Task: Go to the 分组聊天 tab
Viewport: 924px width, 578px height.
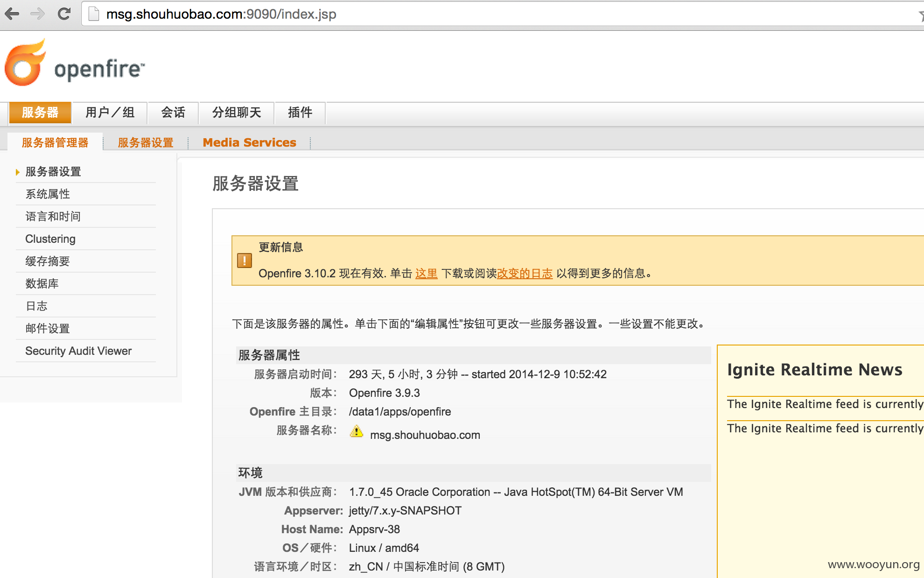Action: click(237, 113)
